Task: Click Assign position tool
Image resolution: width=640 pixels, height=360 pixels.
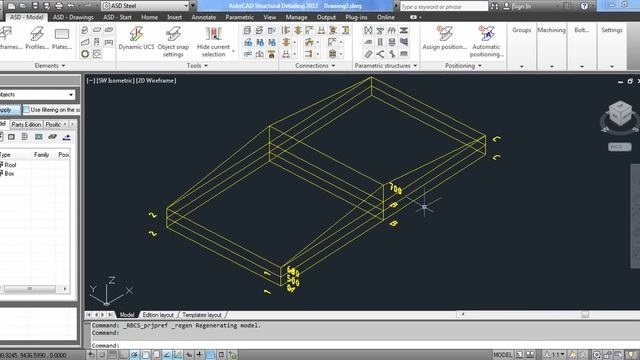Action: pyautogui.click(x=444, y=38)
